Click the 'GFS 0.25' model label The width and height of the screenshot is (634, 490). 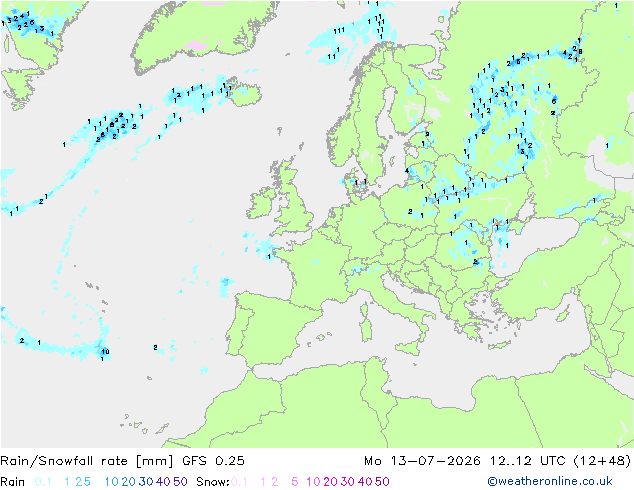click(213, 460)
